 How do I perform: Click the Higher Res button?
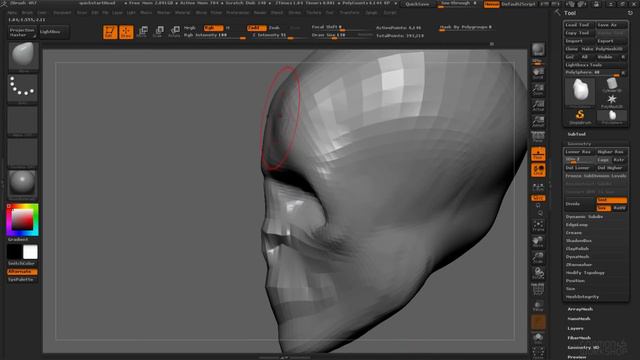coord(611,152)
